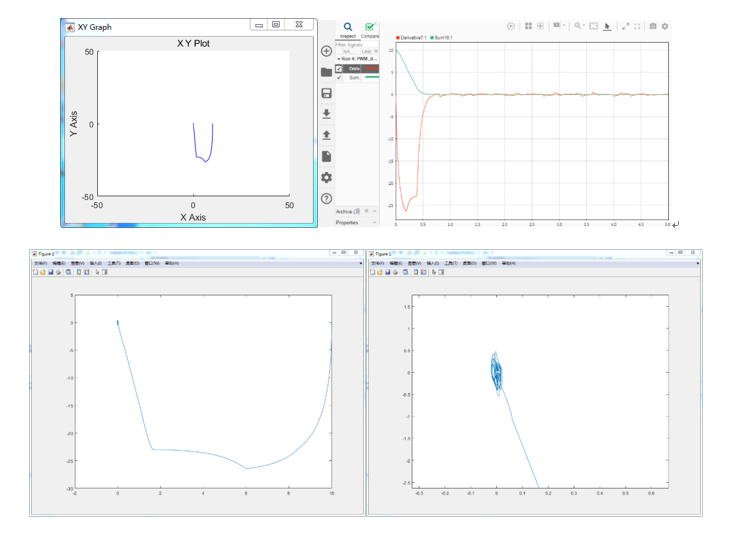Open 插入(I) menu in long-curve Figure window
Viewport: 735px width, 535px height.
click(x=96, y=263)
